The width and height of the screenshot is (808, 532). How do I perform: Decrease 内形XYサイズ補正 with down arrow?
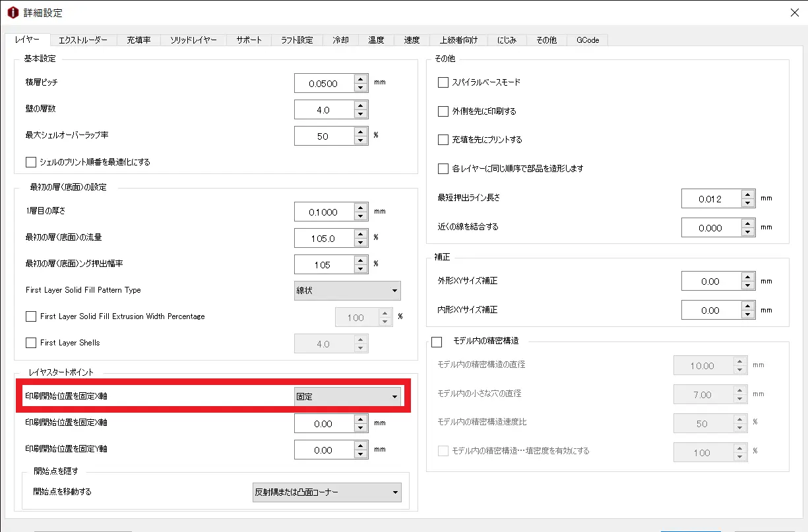(747, 314)
